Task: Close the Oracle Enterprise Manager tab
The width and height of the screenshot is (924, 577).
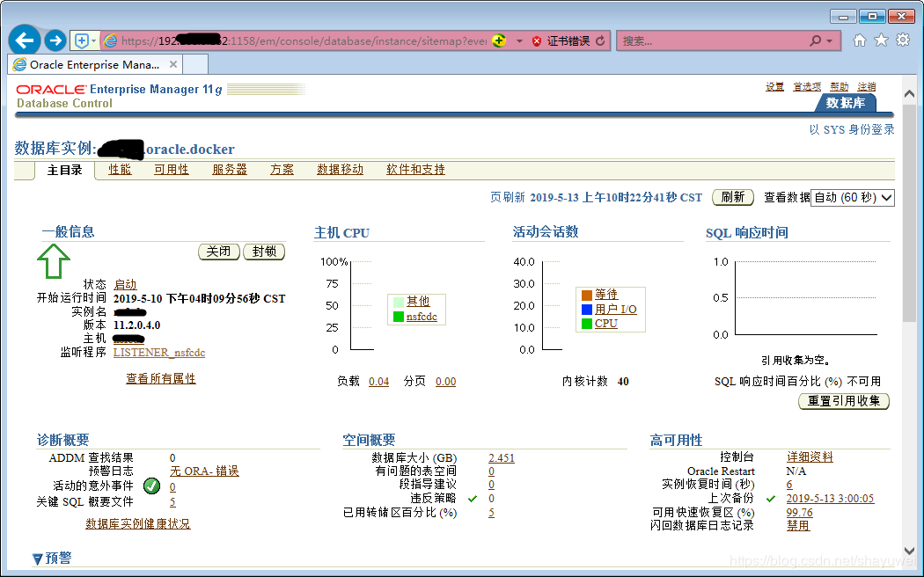Action: [173, 64]
